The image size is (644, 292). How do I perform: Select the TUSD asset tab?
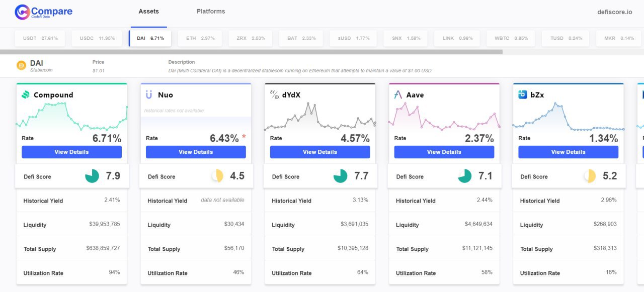pyautogui.click(x=566, y=38)
